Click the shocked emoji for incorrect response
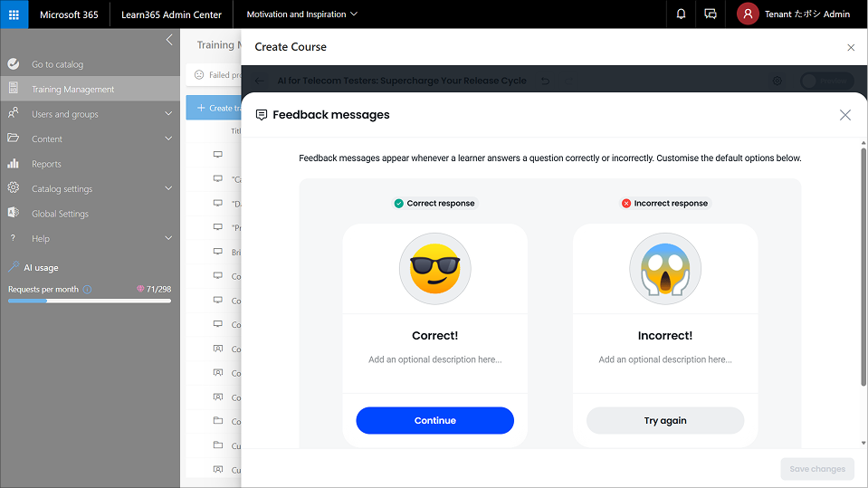868x488 pixels. point(665,269)
